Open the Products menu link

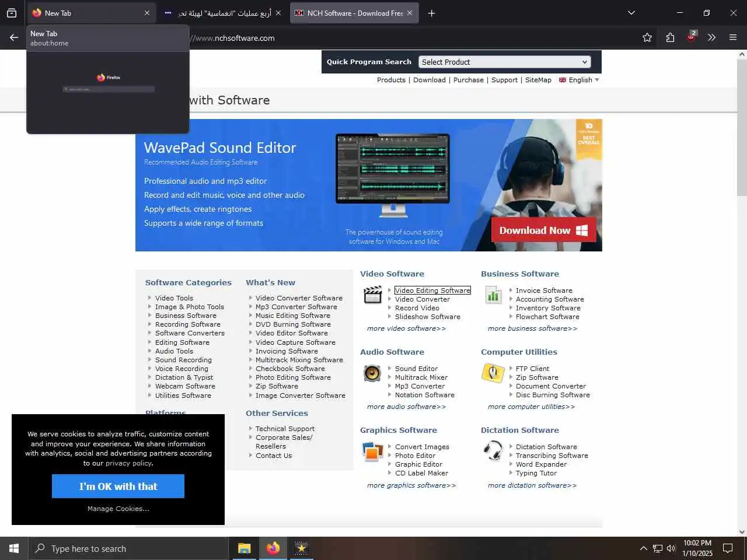(x=391, y=80)
